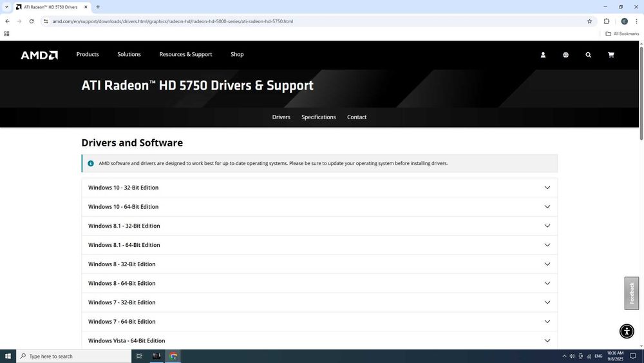Open the Shop menu
This screenshot has width=644, height=363.
click(x=237, y=54)
